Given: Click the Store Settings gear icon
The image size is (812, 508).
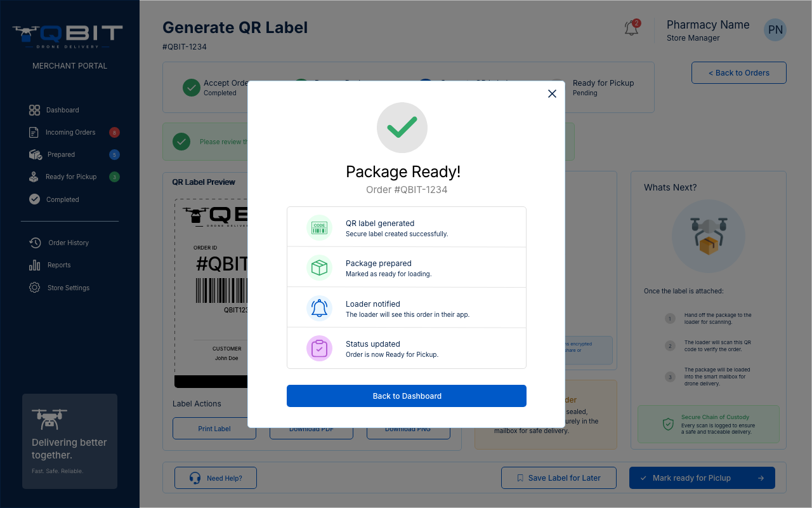Looking at the screenshot, I should 34,288.
